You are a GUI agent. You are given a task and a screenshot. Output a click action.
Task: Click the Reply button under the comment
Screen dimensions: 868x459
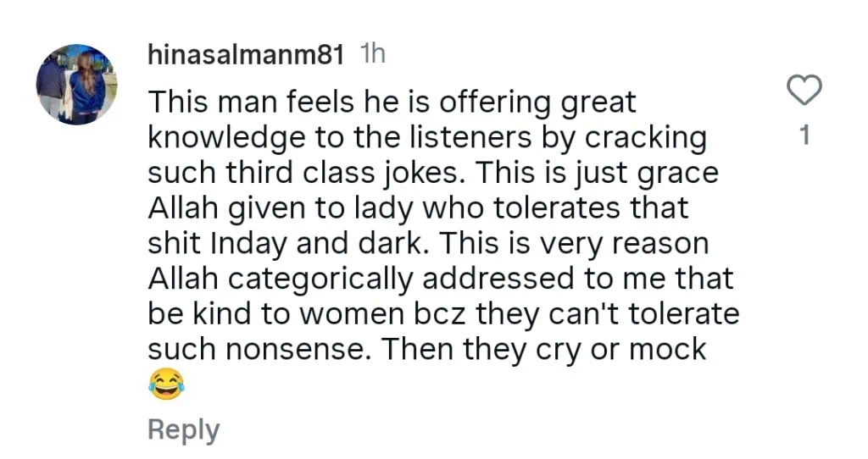183,429
